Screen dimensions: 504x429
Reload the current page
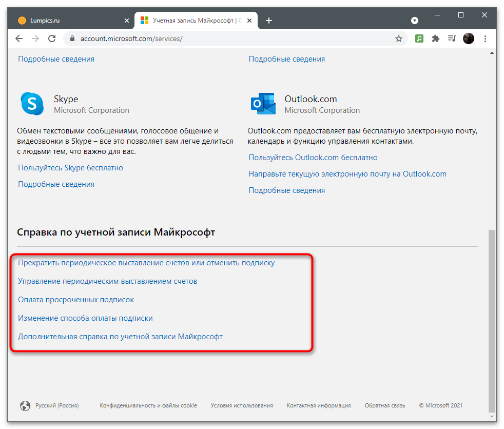pyautogui.click(x=52, y=38)
